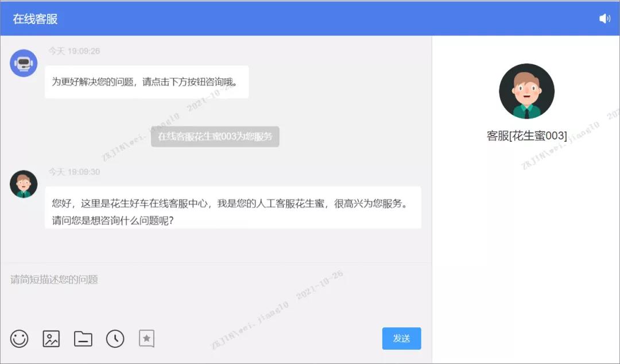The image size is (620, 364).
Task: Click the 今天 19:09:26 timestamp
Action: pyautogui.click(x=74, y=51)
